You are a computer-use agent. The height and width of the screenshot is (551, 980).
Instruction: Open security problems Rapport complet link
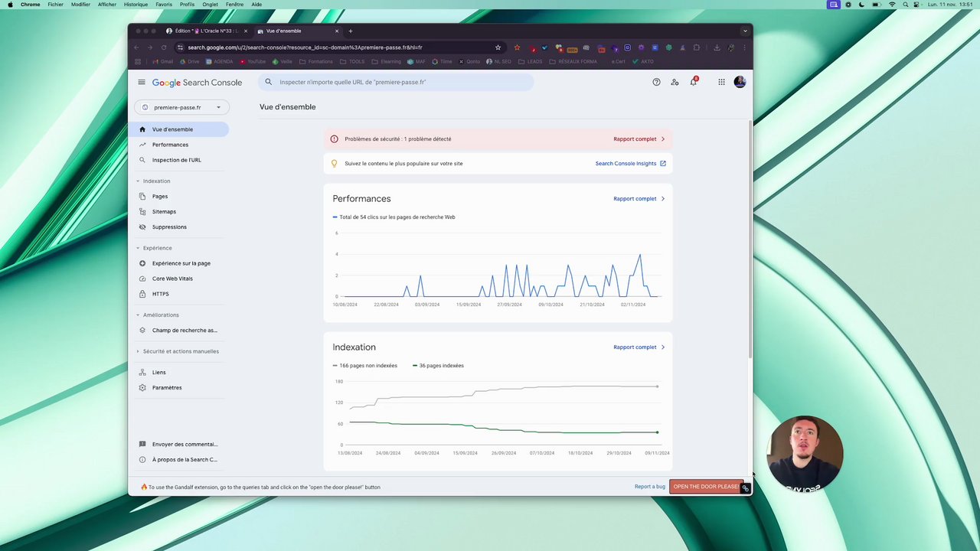pos(635,139)
